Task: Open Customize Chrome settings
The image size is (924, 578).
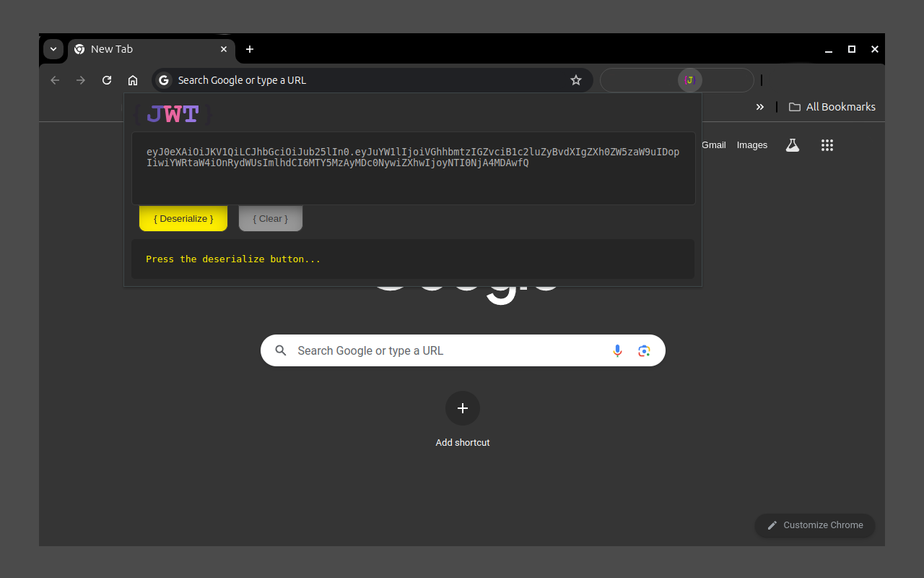Action: click(x=814, y=525)
